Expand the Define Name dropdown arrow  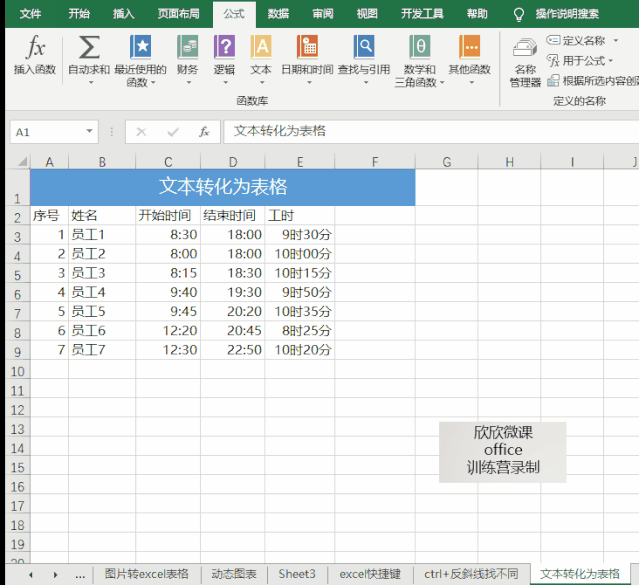coord(616,40)
